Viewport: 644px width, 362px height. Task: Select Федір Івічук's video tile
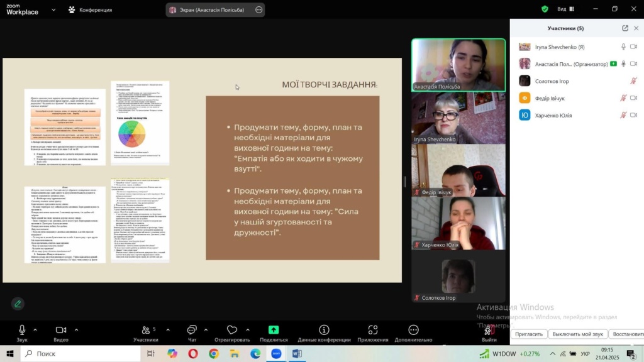coord(458,170)
